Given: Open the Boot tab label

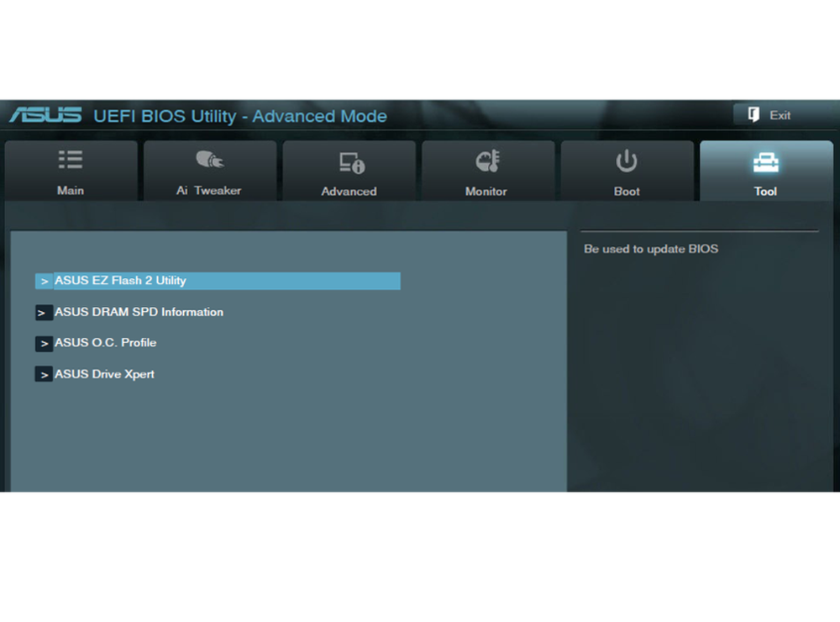Looking at the screenshot, I should click(627, 192).
